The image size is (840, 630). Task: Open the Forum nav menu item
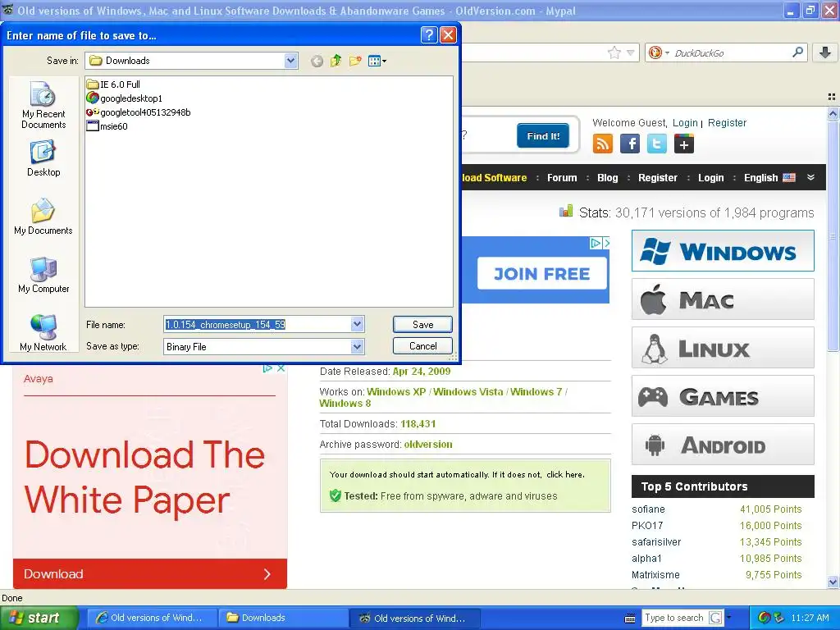[x=562, y=178]
